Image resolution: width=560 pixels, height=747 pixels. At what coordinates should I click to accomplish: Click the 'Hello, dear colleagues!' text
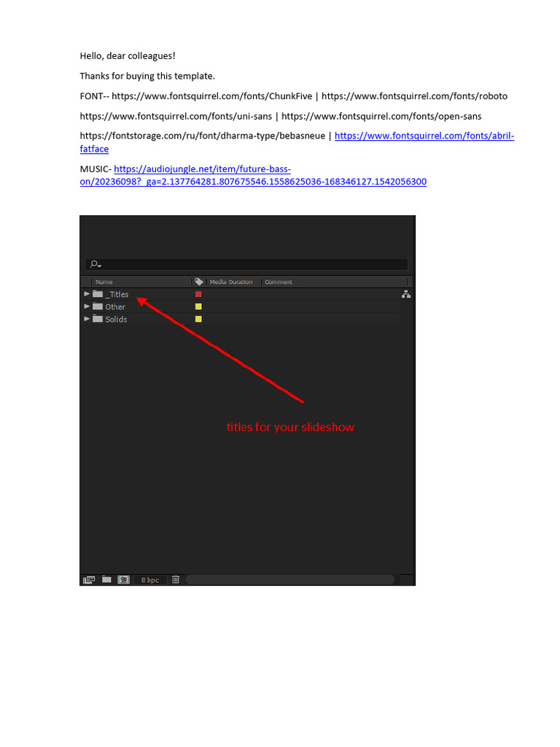click(128, 56)
